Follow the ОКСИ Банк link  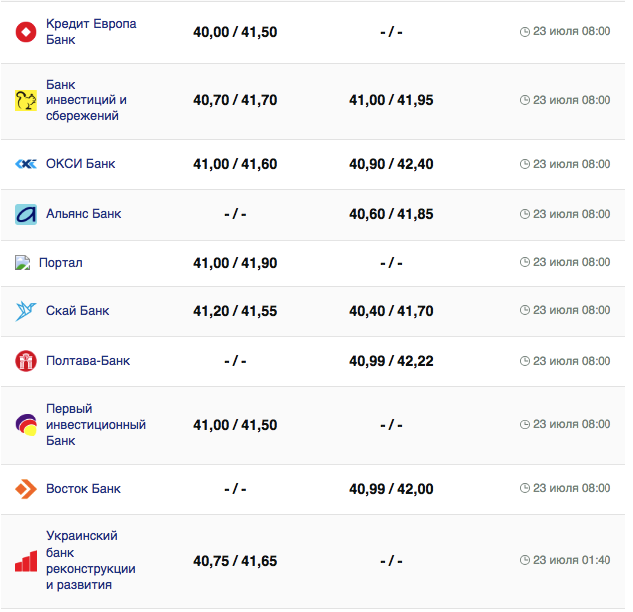[80, 164]
